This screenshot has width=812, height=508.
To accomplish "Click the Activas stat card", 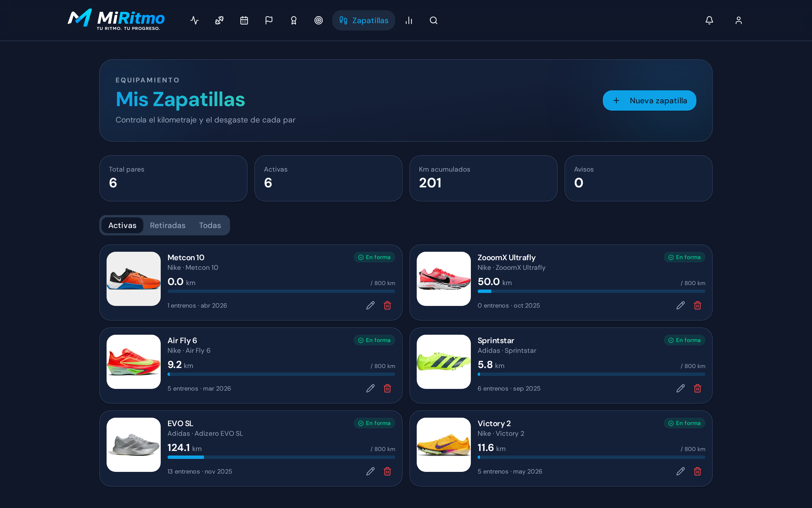I will coord(328,178).
